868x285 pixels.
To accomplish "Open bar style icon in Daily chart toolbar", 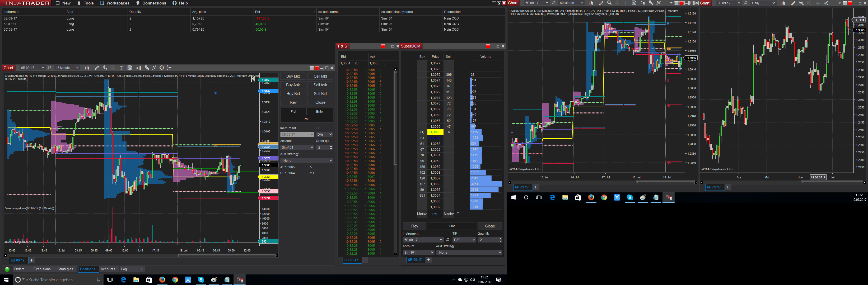I will pyautogui.click(x=783, y=3).
